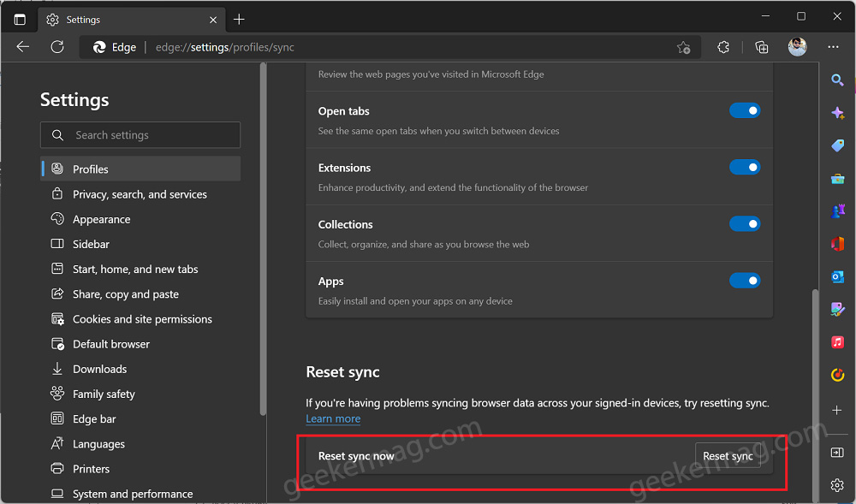Hide sidebar using the panel toggle icon
Viewport: 856px width, 504px height.
click(x=837, y=452)
